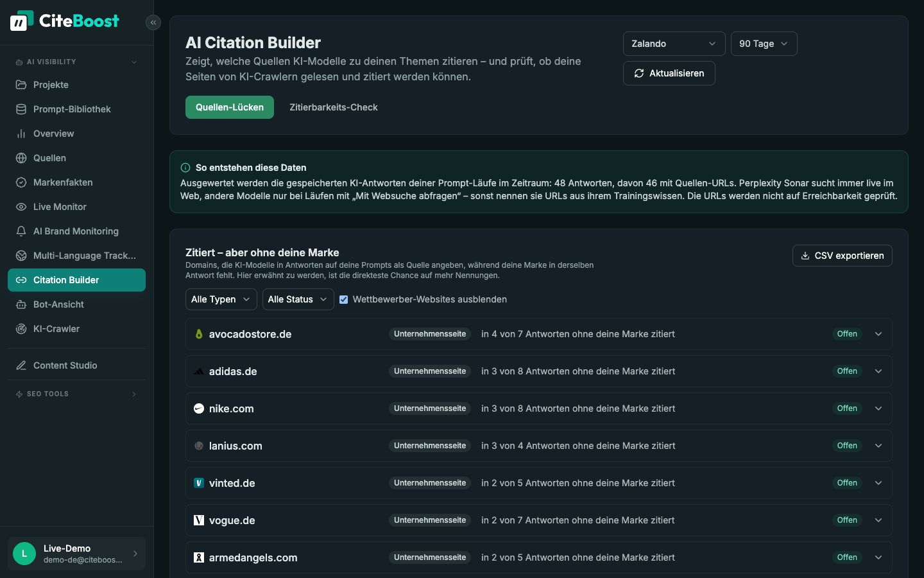Switch to the Zitierbarkeits-Check tab

[334, 107]
